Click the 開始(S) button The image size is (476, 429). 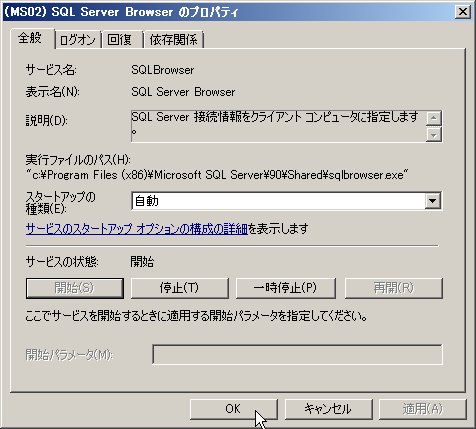(75, 288)
